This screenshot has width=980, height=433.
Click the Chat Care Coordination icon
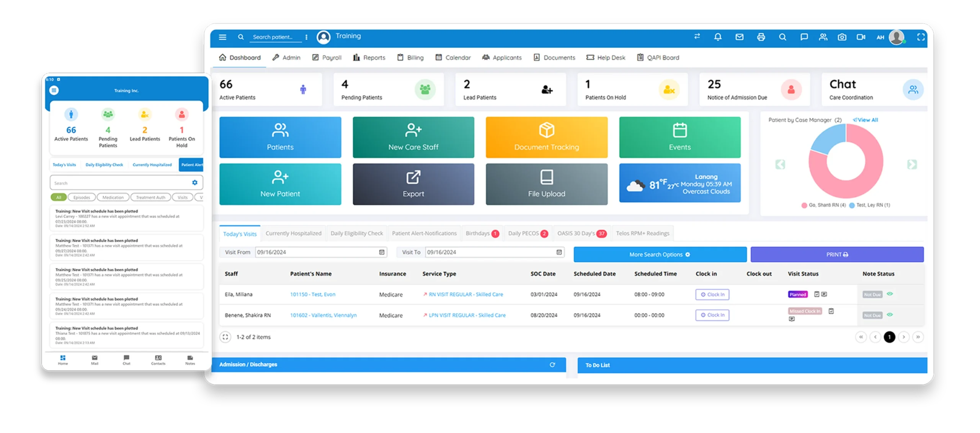click(913, 90)
